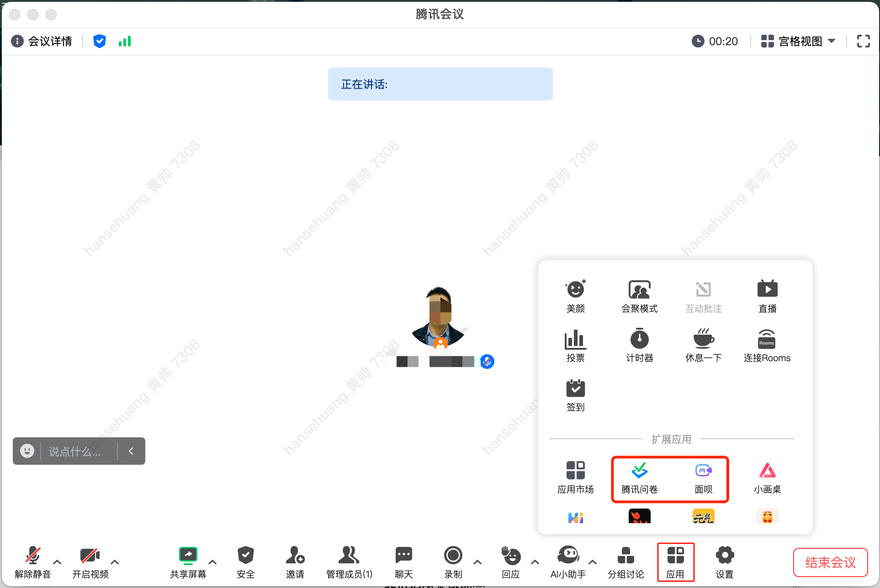
Task: Select 休息一下 take a break
Action: pos(703,346)
